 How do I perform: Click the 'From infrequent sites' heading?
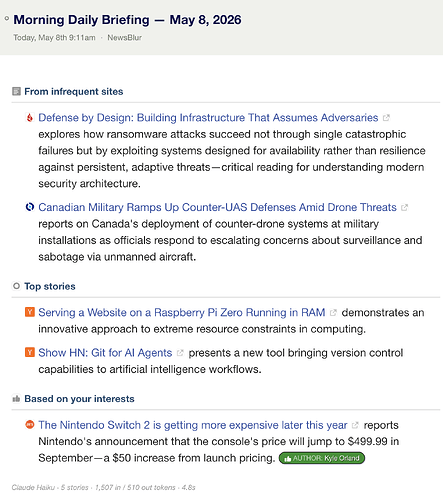(74, 92)
